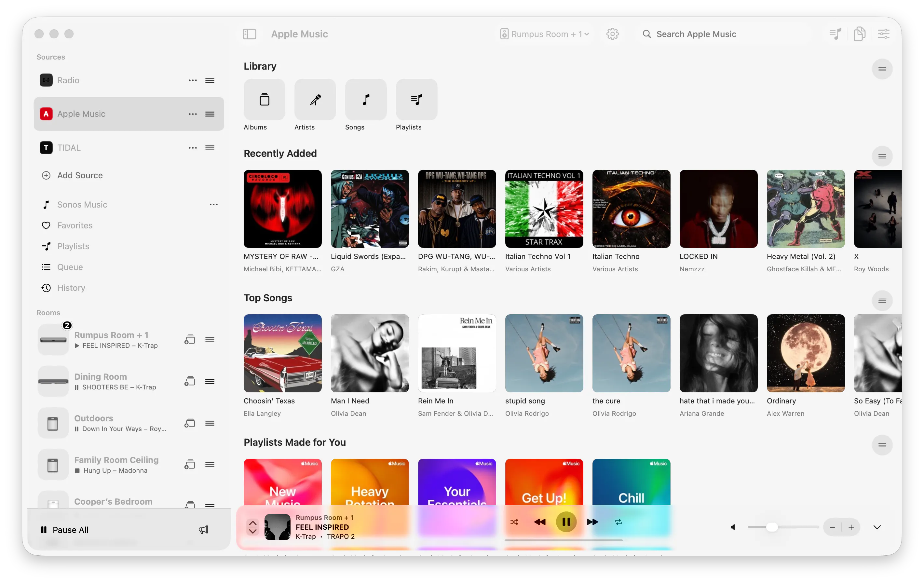Viewport: 924px width, 583px height.
Task: Open the Get Up! playlist thumbnail
Action: tap(544, 482)
